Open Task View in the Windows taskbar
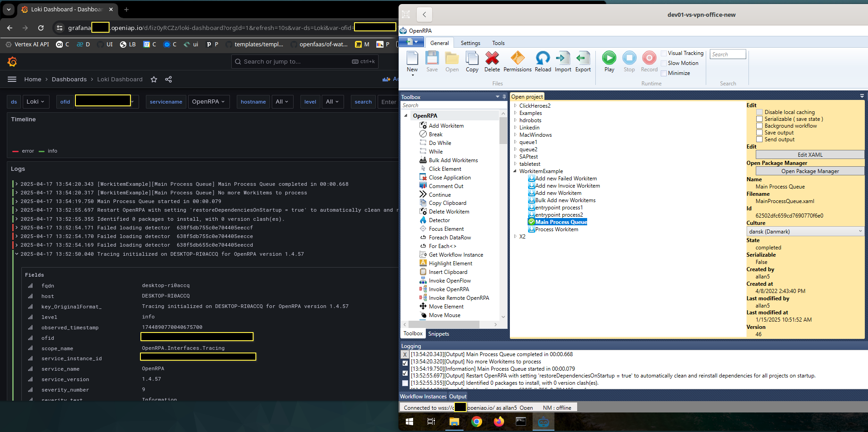 (x=431, y=422)
